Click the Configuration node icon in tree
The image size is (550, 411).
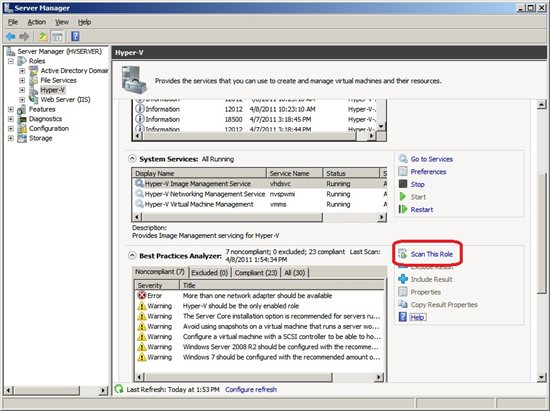click(x=22, y=128)
